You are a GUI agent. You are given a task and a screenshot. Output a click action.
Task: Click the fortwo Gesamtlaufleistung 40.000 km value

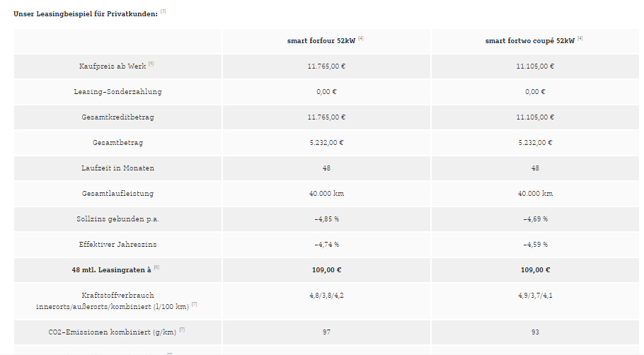[535, 194]
